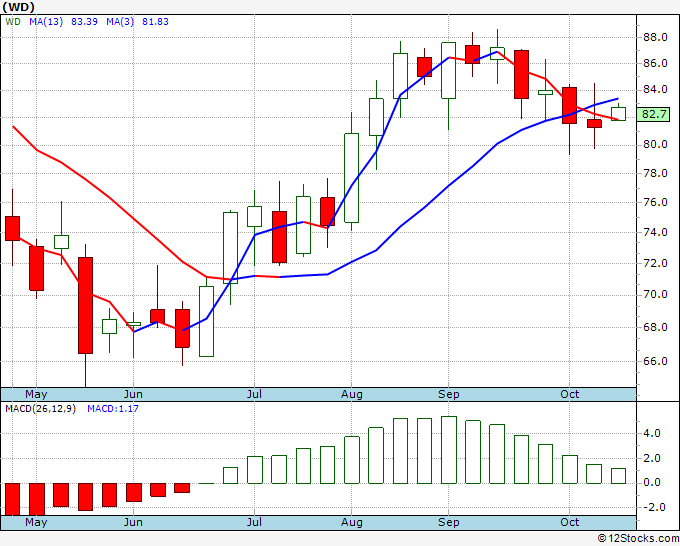Screen dimensions: 680x546
Task: Click the MACD(26,12,9) indicator label
Action: coord(40,409)
